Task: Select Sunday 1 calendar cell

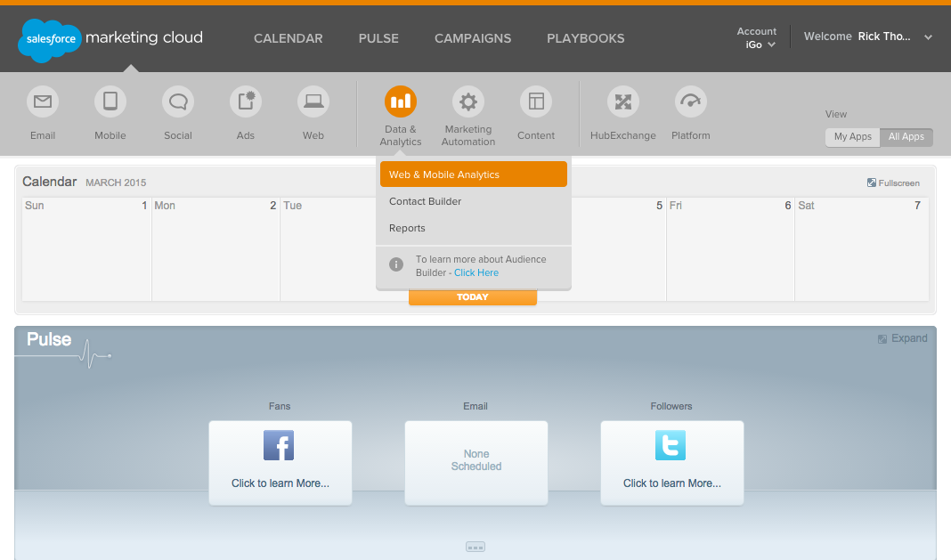Action: [x=86, y=249]
